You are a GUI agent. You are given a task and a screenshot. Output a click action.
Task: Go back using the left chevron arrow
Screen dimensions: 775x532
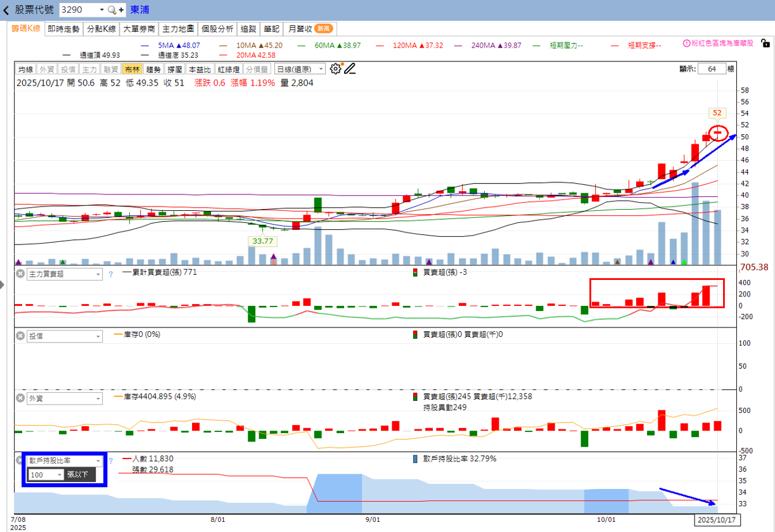click(x=6, y=10)
